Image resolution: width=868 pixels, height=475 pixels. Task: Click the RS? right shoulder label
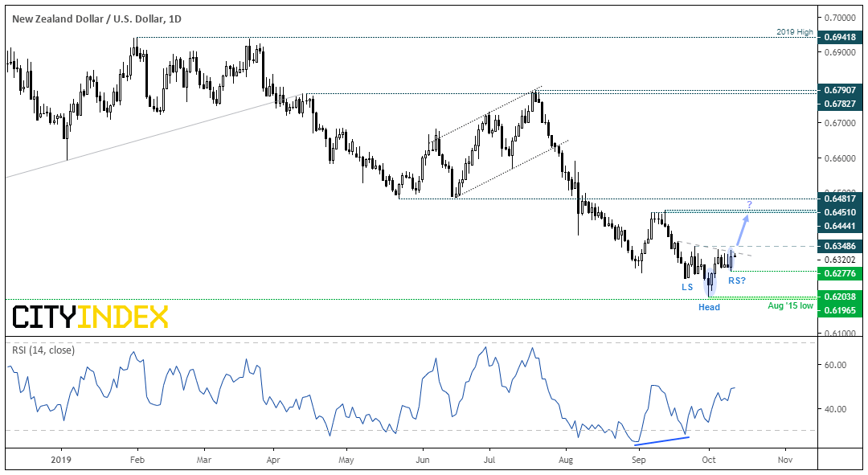coord(737,280)
